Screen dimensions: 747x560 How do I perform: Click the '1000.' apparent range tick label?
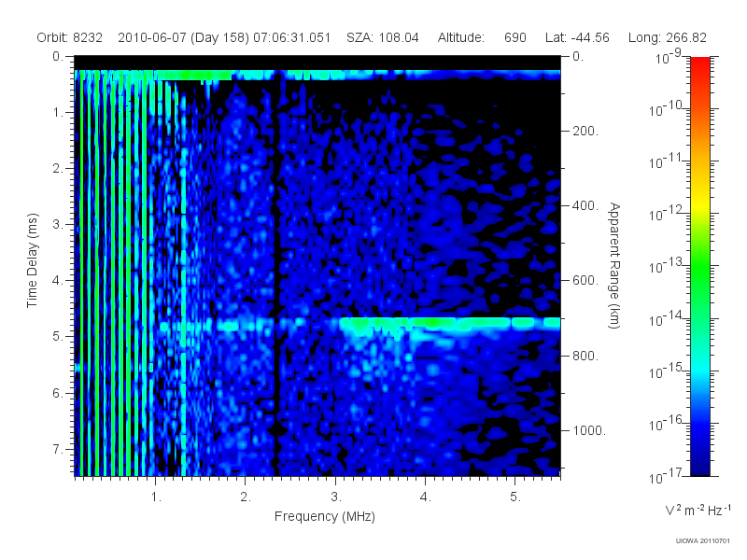coord(589,430)
